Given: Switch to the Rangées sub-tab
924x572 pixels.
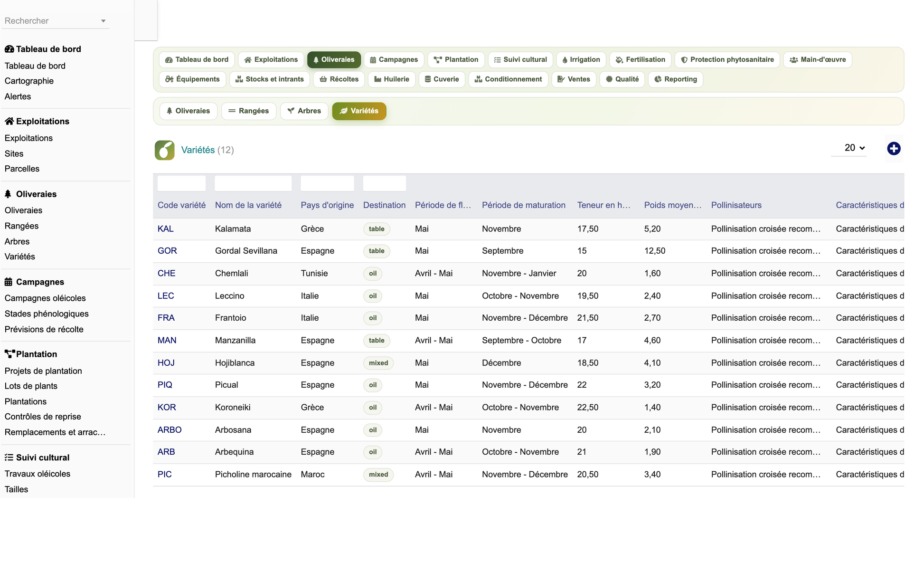Looking at the screenshot, I should click(249, 111).
